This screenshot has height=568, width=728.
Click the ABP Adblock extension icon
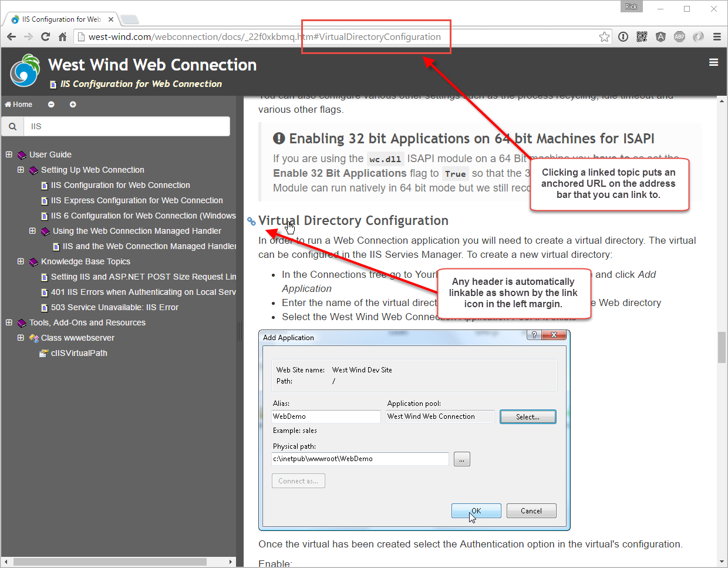pyautogui.click(x=679, y=36)
